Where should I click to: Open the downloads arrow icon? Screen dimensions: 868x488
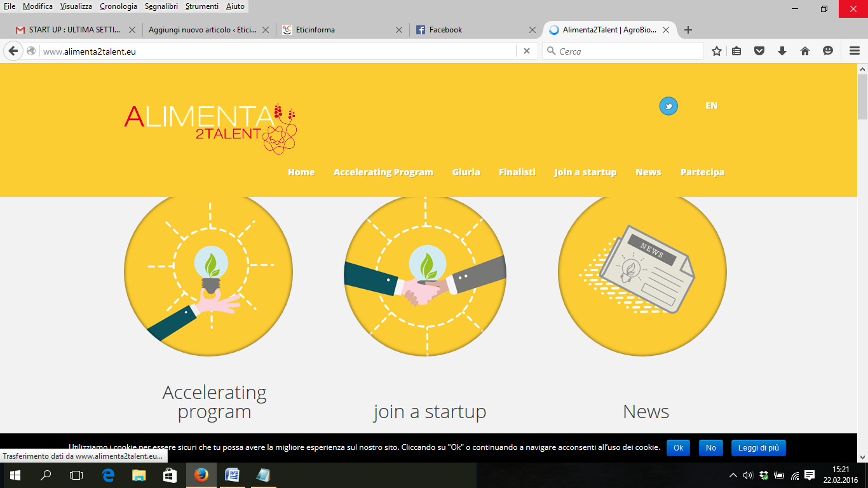click(x=782, y=51)
